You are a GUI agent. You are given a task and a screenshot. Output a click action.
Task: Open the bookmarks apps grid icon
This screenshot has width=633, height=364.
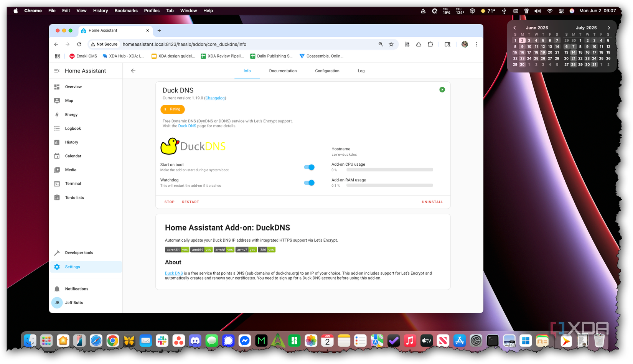[57, 56]
